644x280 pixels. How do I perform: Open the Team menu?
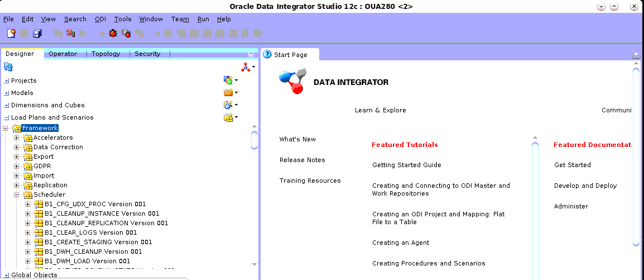click(180, 19)
